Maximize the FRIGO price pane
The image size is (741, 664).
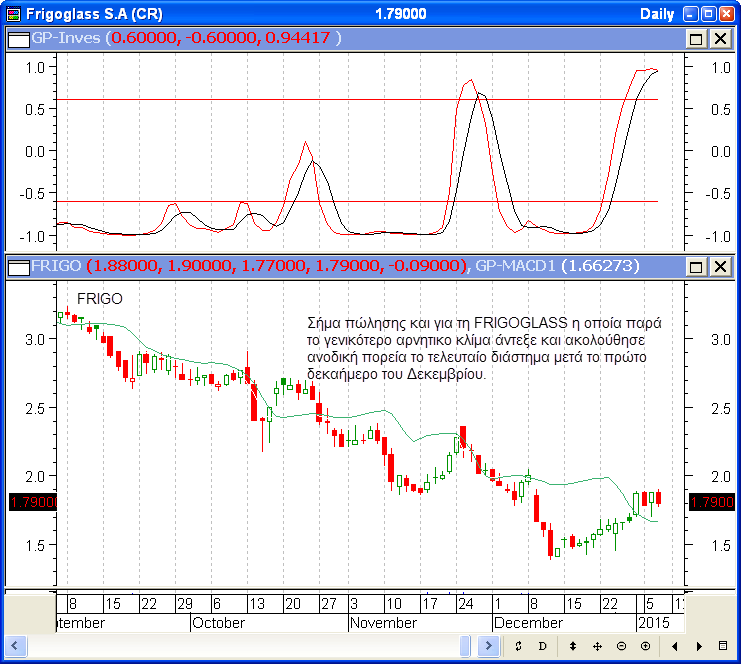pyautogui.click(x=696, y=267)
